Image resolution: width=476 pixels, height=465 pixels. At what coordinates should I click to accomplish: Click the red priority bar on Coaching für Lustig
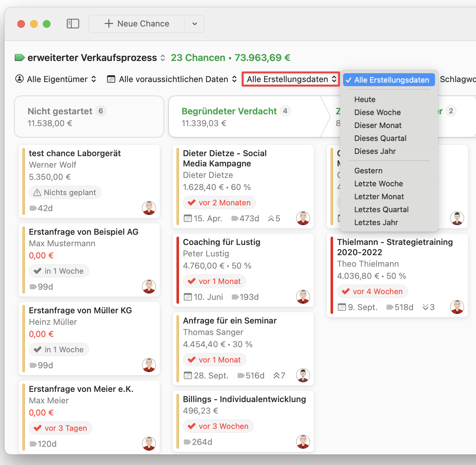pos(178,270)
